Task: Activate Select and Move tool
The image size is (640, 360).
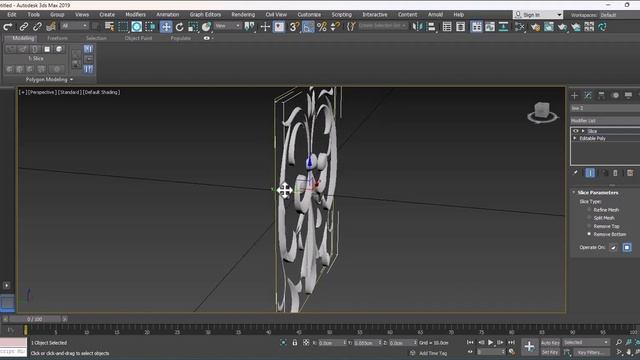Action: click(166, 27)
